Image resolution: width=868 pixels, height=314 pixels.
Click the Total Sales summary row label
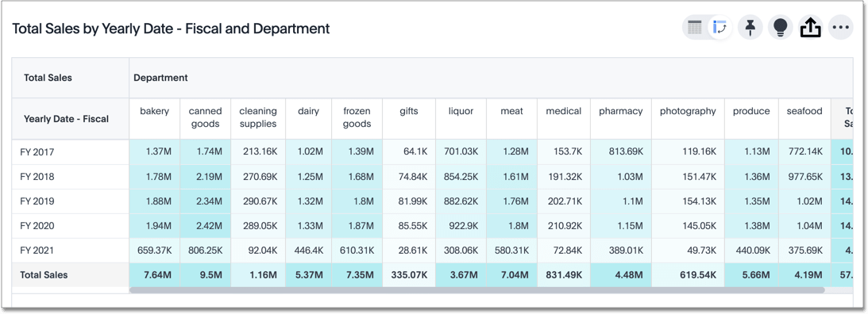pyautogui.click(x=44, y=274)
